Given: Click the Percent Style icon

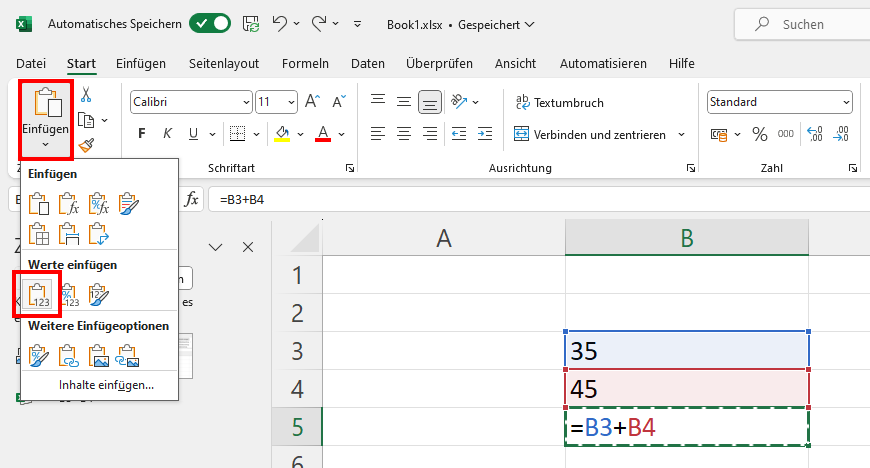Looking at the screenshot, I should tap(760, 134).
